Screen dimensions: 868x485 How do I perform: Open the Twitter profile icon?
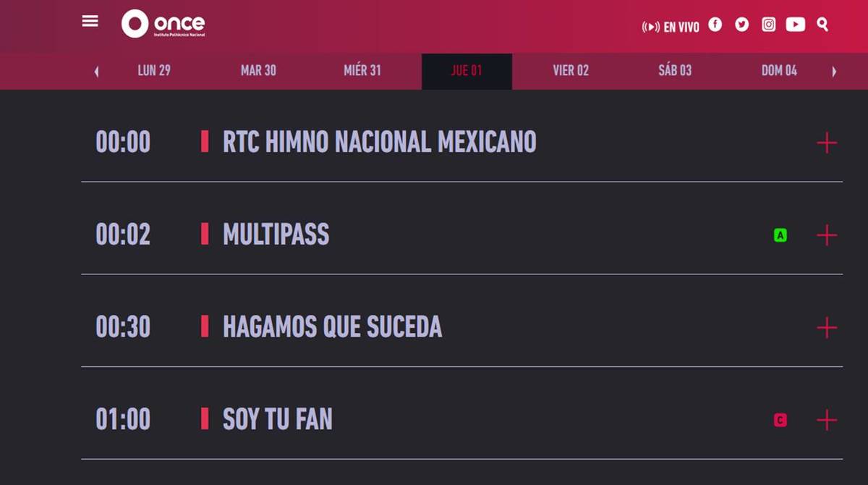(x=742, y=25)
